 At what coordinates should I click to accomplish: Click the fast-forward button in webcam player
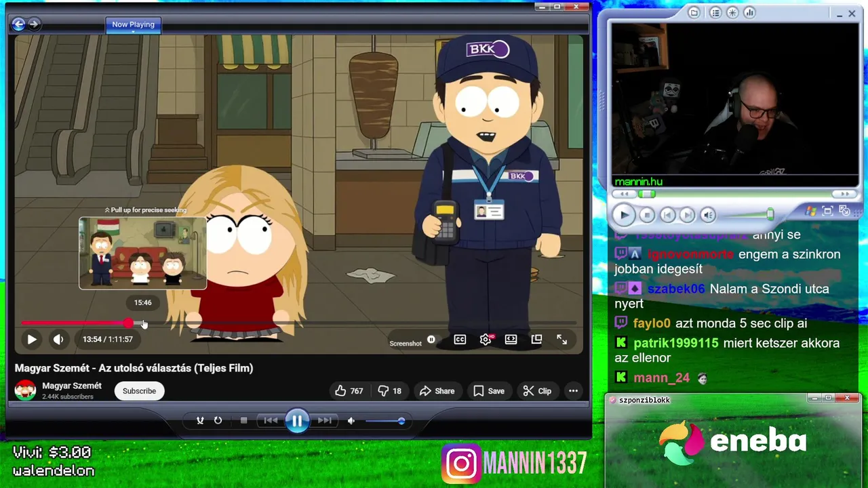point(845,194)
